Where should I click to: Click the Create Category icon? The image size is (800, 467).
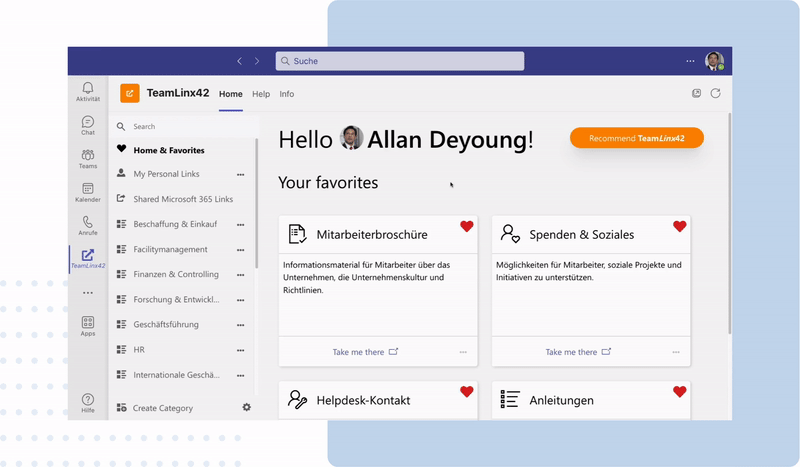click(121, 407)
